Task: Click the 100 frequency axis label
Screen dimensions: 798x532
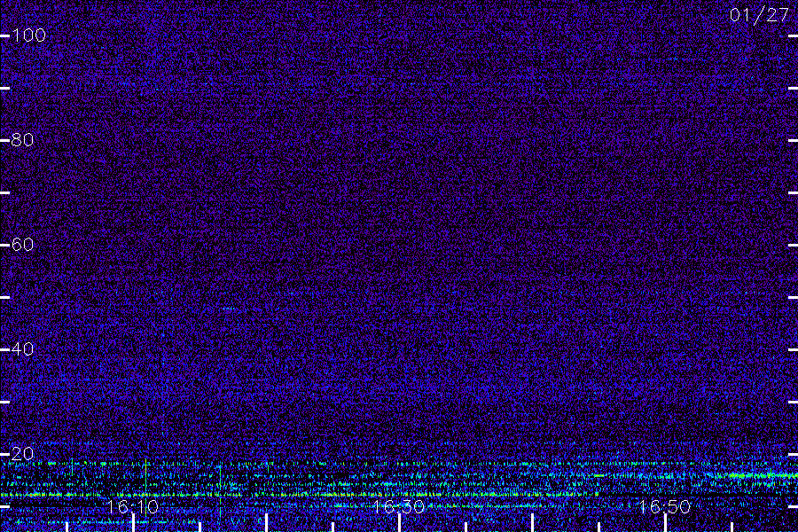Action: click(x=28, y=35)
